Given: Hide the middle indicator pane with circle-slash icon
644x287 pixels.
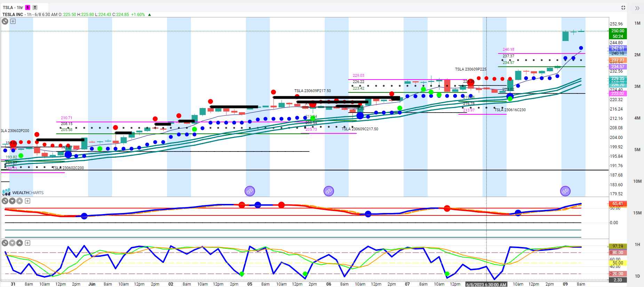Looking at the screenshot, I should tap(5, 201).
